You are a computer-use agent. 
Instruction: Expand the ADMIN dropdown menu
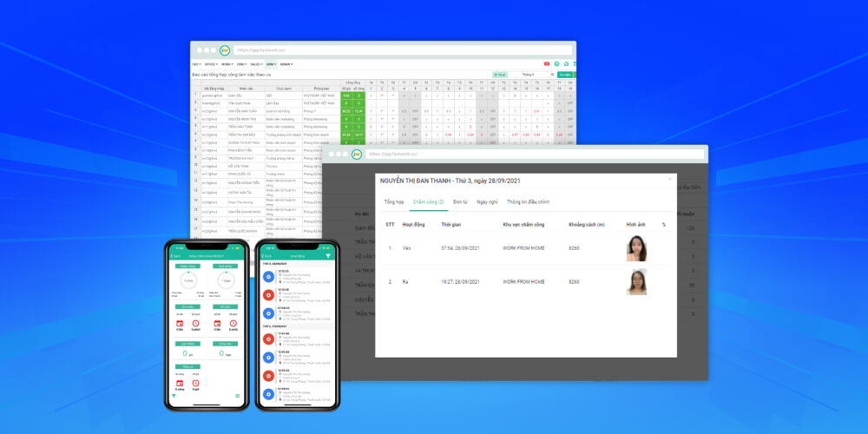click(286, 64)
